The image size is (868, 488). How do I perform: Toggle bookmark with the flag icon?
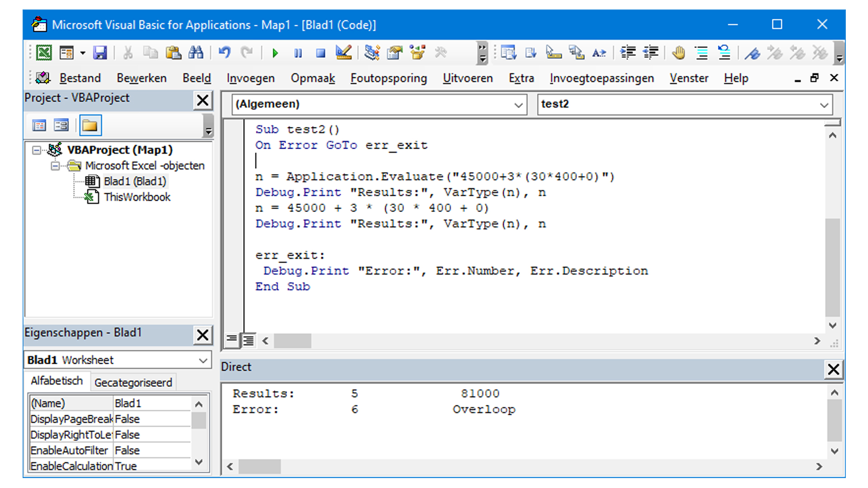point(752,53)
